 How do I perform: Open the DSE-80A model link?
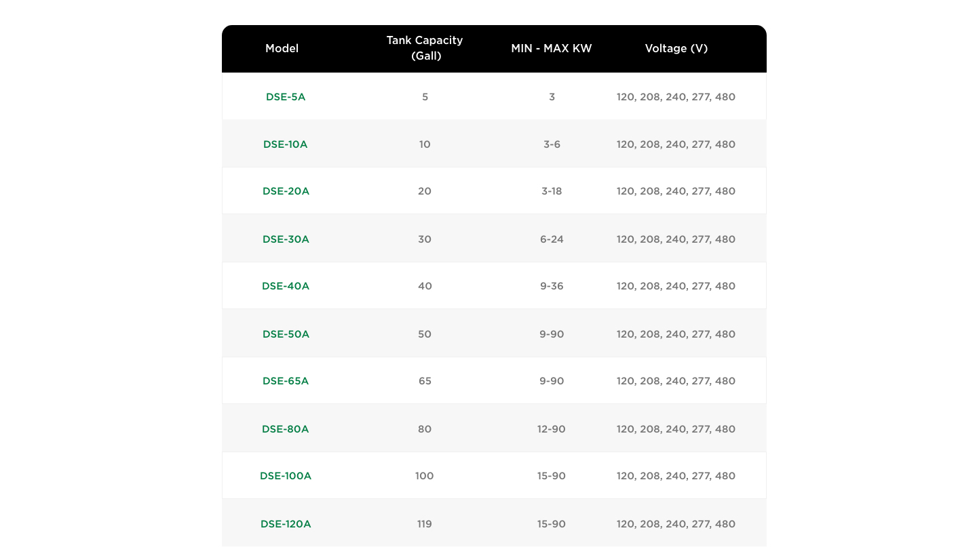[x=286, y=429]
